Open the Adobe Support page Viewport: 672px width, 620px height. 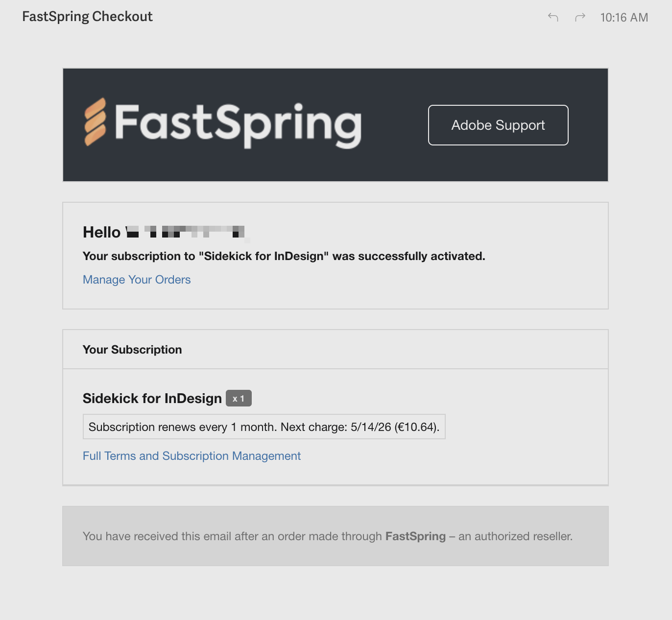[x=498, y=125]
